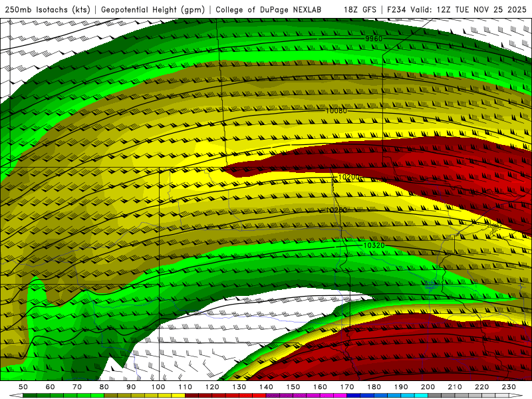Click the 190 knot legend label
This screenshot has height=399, width=532.
401,387
